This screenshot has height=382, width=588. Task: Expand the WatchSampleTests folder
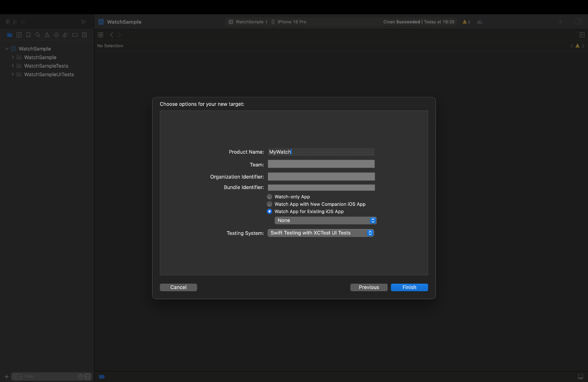point(13,66)
